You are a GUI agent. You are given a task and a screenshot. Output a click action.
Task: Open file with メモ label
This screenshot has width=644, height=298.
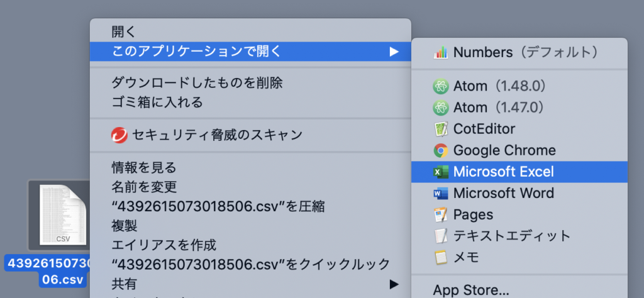tap(466, 257)
